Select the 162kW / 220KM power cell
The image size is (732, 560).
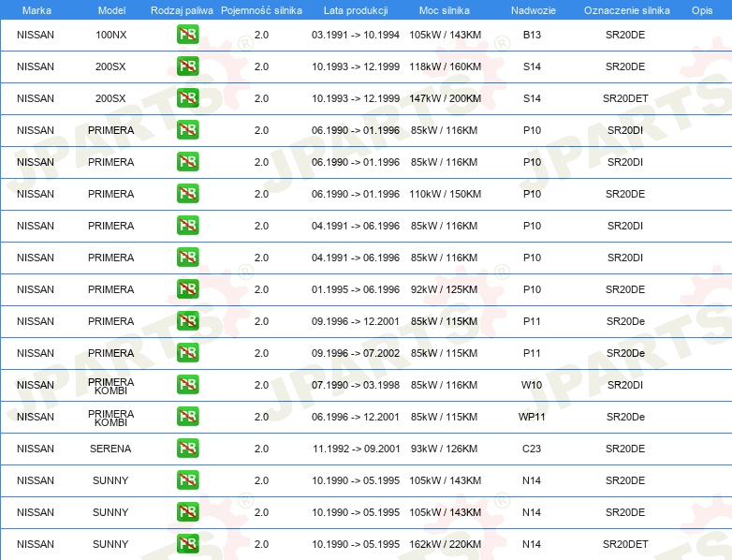tap(445, 544)
